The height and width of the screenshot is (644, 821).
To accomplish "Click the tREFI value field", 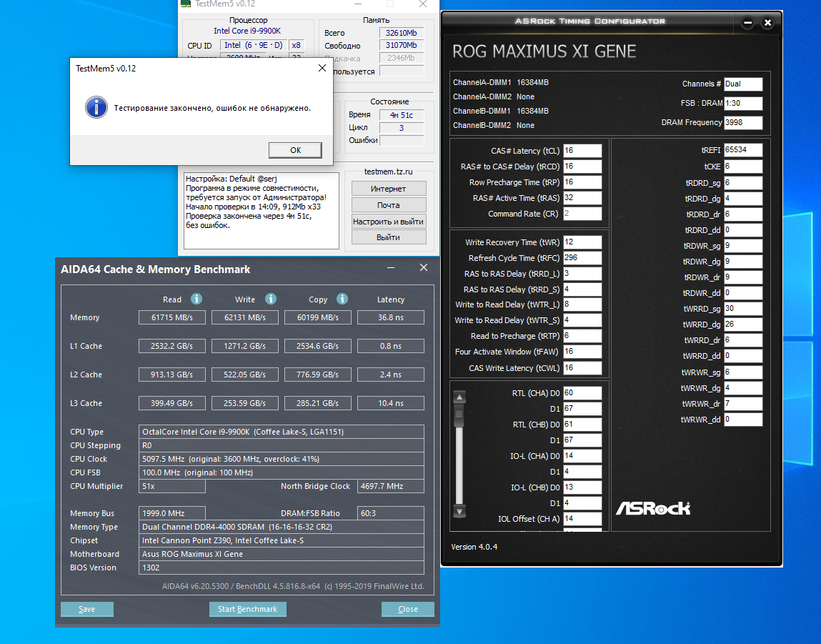I will (743, 150).
